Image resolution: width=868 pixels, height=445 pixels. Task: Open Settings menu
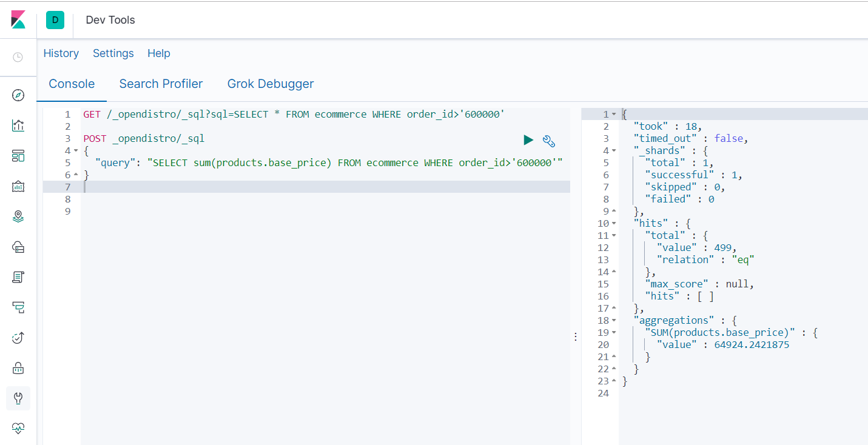(x=113, y=53)
